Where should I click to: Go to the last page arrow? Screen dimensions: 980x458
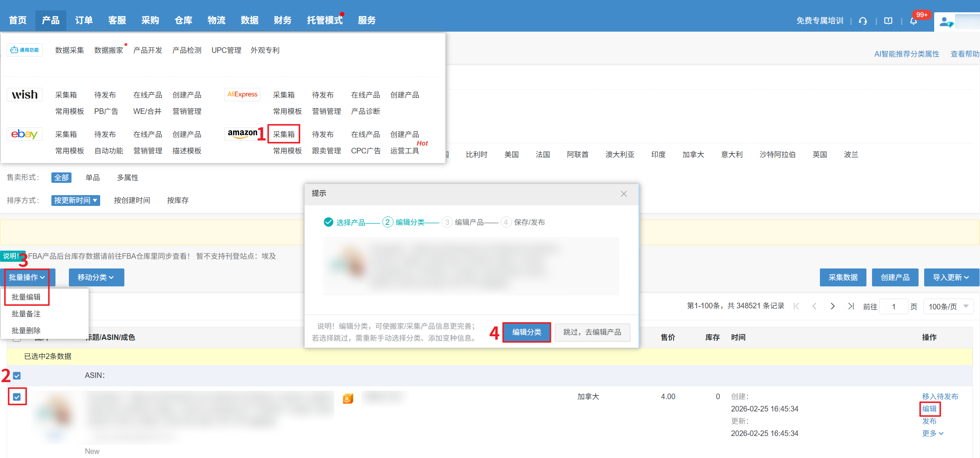coord(851,306)
